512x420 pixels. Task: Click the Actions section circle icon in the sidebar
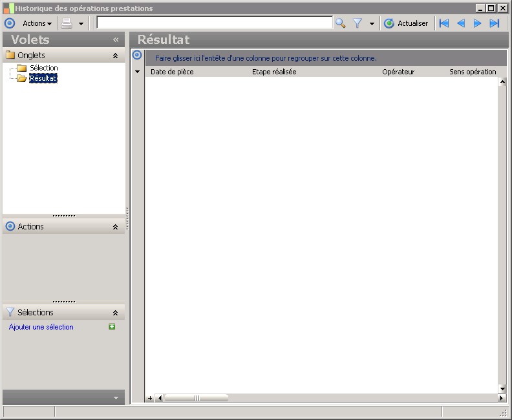point(10,226)
